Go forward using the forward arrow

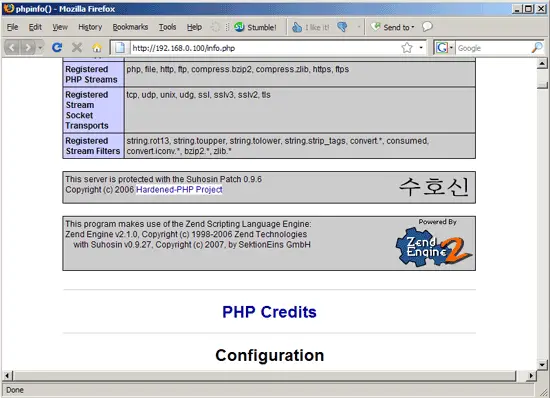[28, 47]
